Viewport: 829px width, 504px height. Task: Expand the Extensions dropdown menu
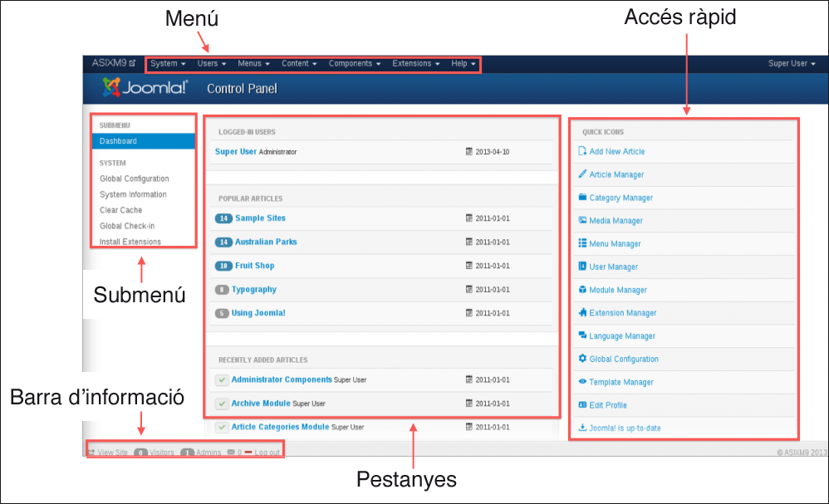416,63
